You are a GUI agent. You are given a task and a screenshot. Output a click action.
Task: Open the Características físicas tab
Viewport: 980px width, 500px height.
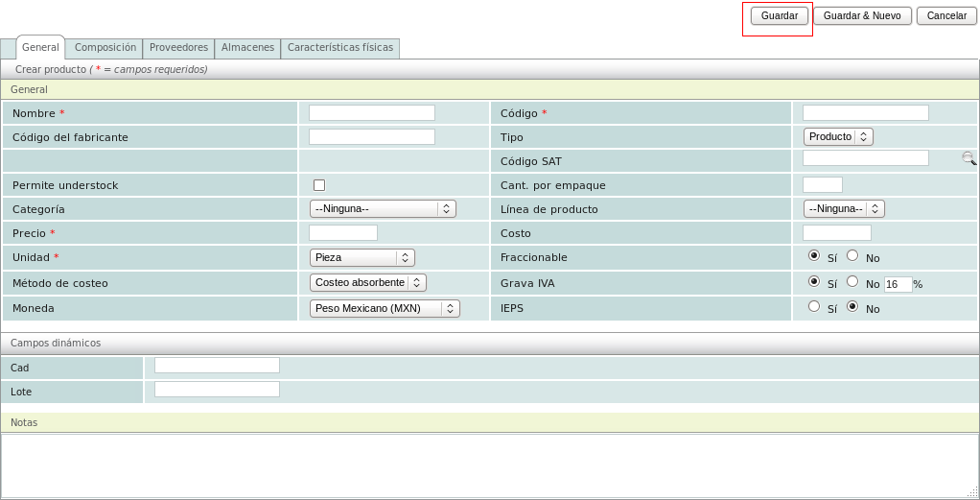click(x=340, y=48)
